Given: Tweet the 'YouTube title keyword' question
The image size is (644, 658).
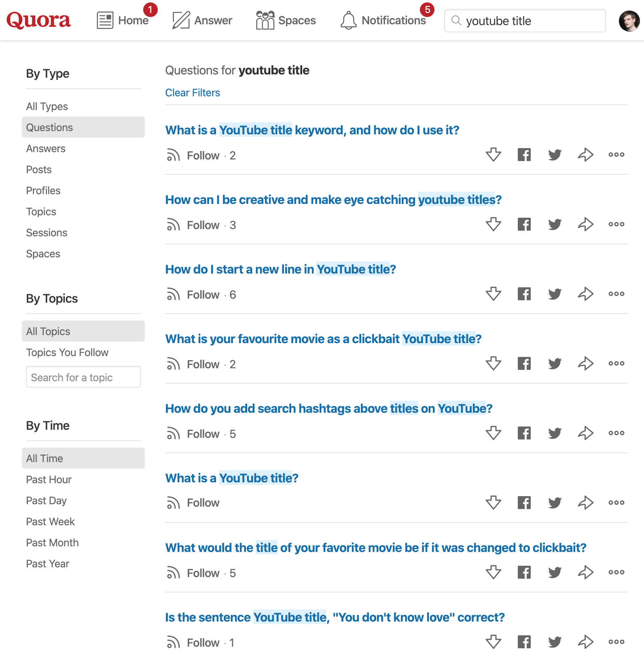Looking at the screenshot, I should pyautogui.click(x=555, y=155).
